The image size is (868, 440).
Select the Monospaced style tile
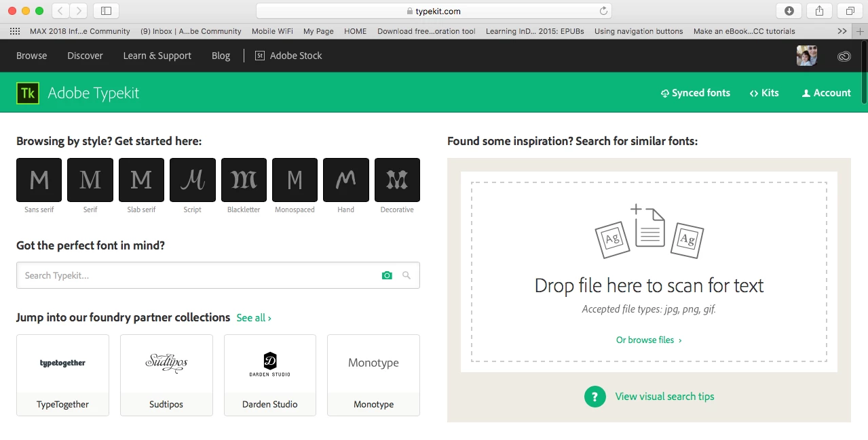[x=295, y=180]
